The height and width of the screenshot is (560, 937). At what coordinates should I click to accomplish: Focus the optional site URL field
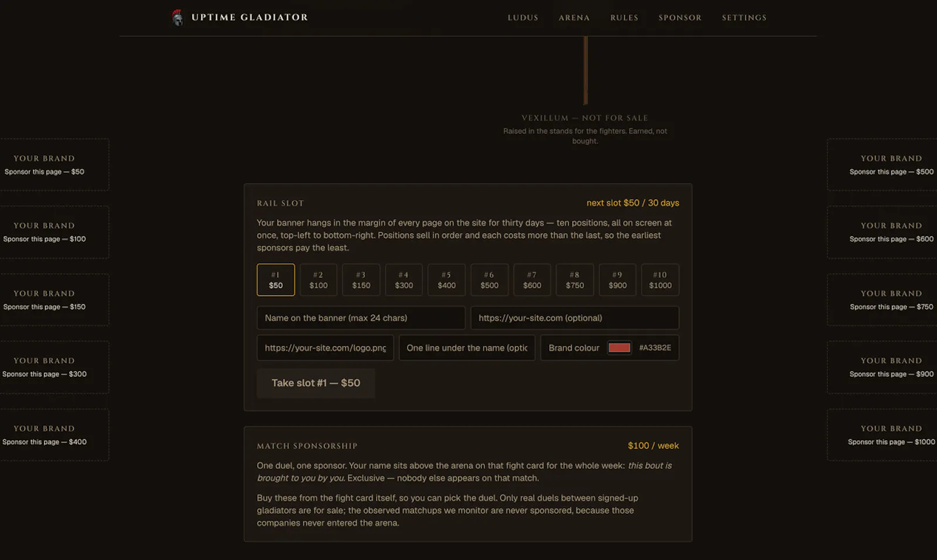[575, 318]
